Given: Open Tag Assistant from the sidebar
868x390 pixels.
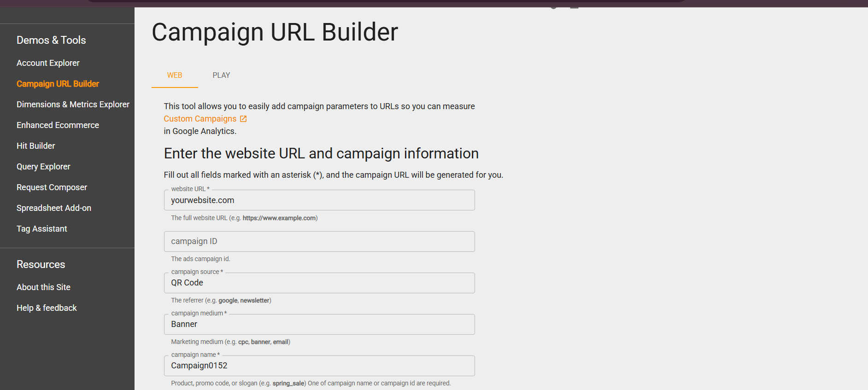Looking at the screenshot, I should point(41,228).
